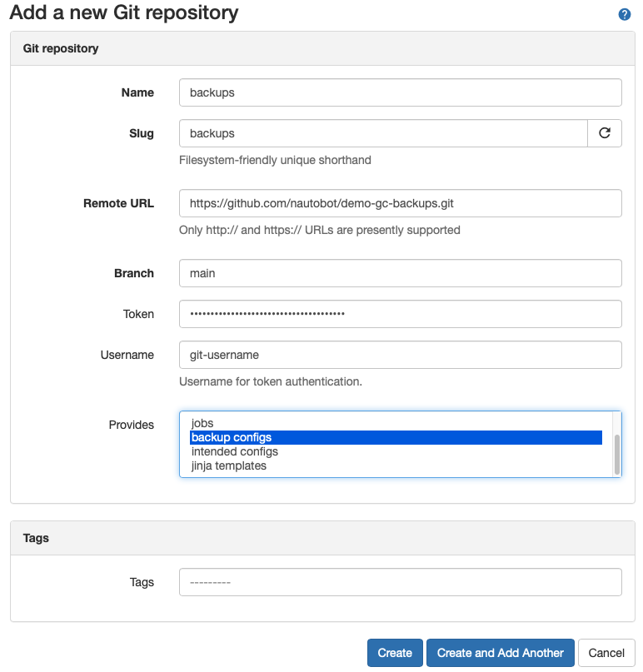Click inside the Name field
This screenshot has height=672, width=643.
coord(400,92)
